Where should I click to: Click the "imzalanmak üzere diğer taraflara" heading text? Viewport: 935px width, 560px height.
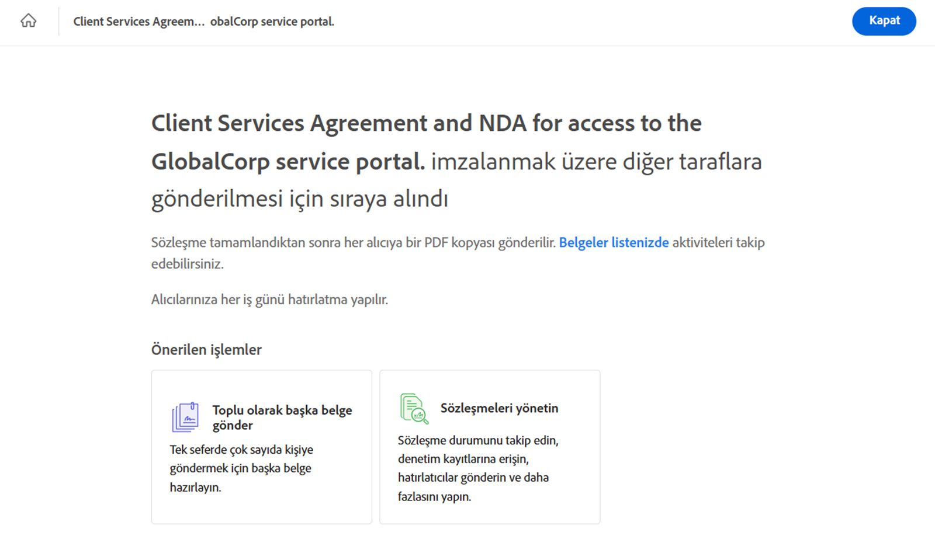[x=596, y=162]
